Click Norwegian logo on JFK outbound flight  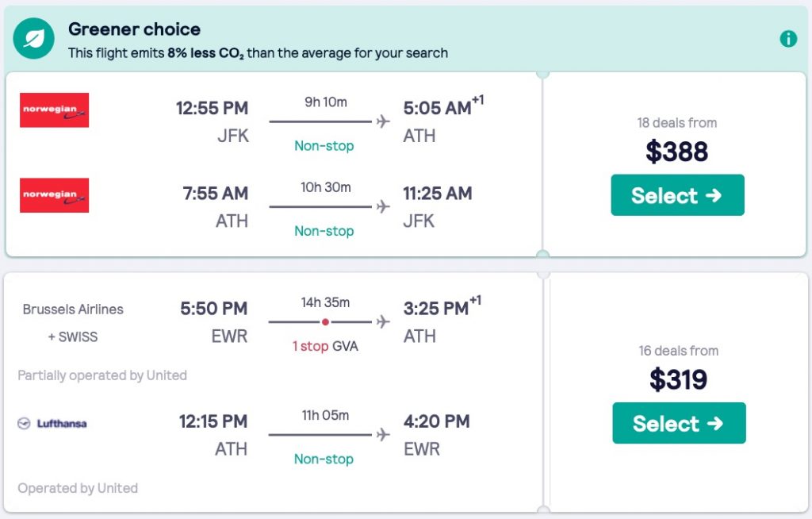click(54, 110)
